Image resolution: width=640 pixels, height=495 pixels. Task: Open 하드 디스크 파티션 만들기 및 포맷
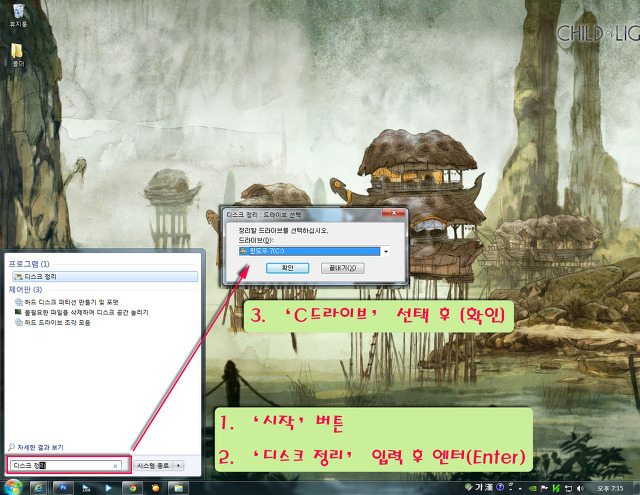click(67, 302)
